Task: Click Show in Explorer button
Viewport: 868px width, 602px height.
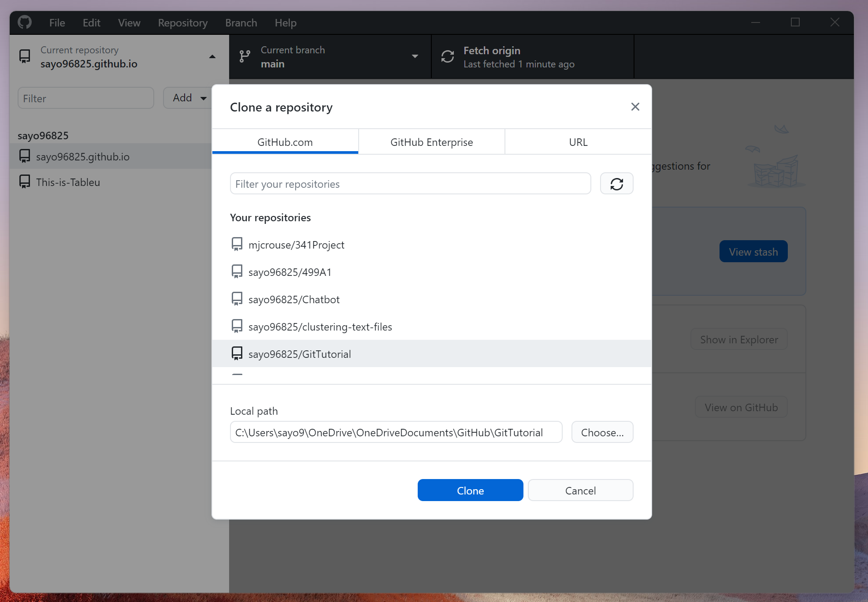Action: click(739, 339)
